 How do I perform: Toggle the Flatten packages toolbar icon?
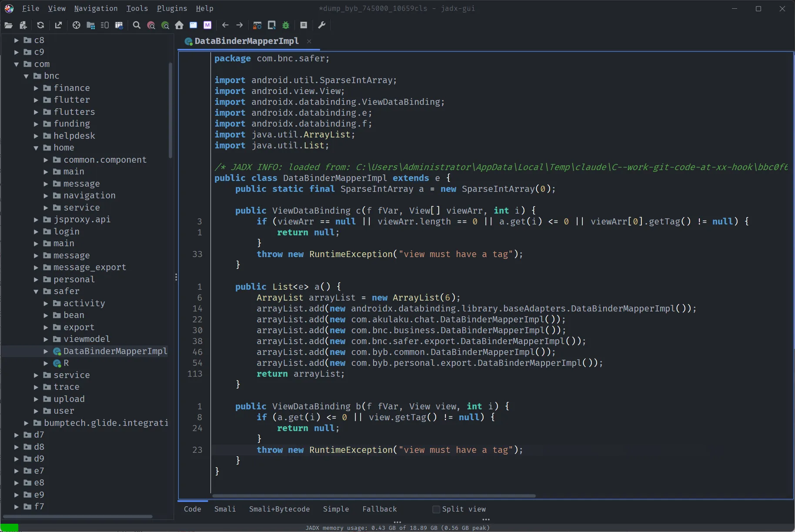91,25
